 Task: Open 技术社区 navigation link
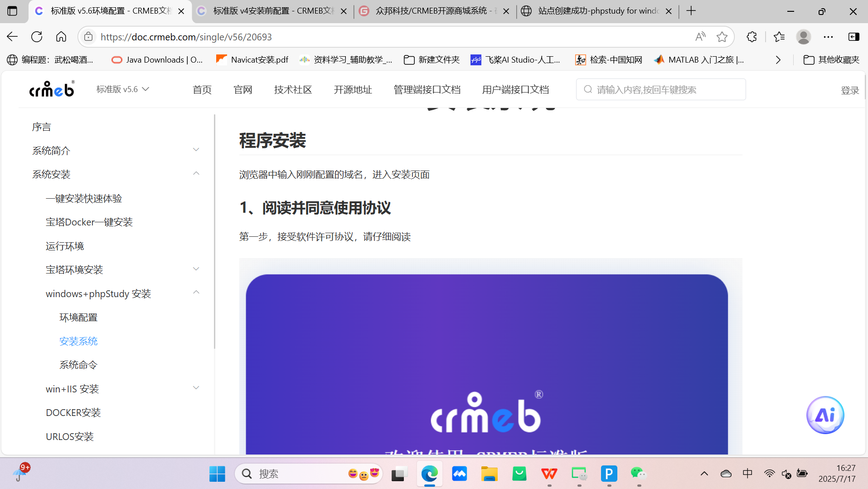pyautogui.click(x=293, y=90)
